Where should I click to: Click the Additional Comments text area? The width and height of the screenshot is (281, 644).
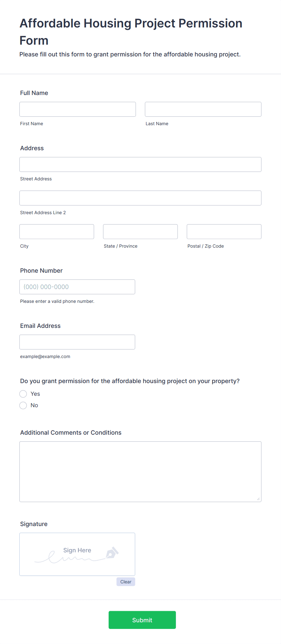coord(140,472)
